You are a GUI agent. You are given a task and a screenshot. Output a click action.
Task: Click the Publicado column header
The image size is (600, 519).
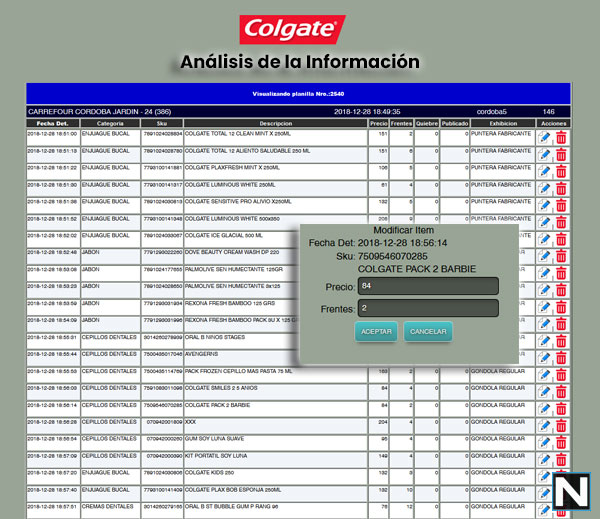(455, 123)
